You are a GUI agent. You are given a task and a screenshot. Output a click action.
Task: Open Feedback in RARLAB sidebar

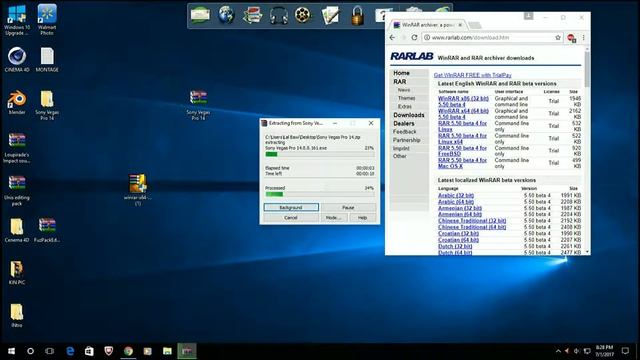point(404,131)
